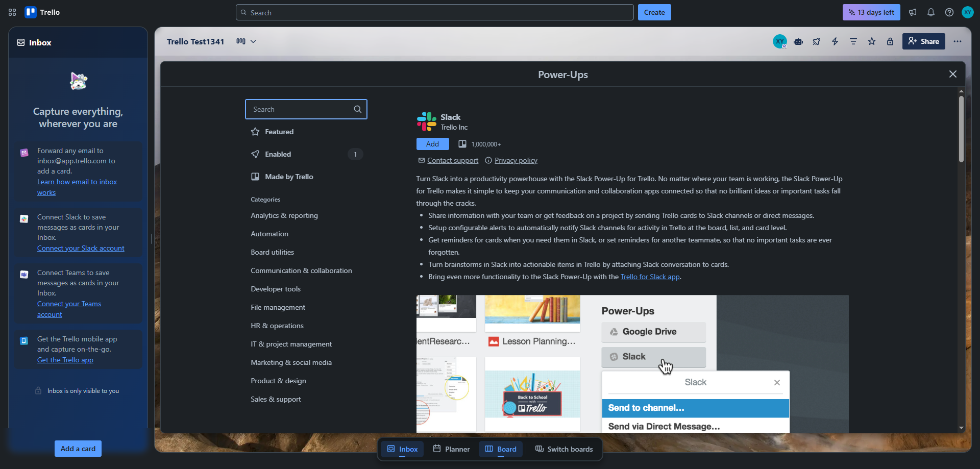Click the husky mascot image in Inbox
The image size is (980, 469).
coord(78,81)
